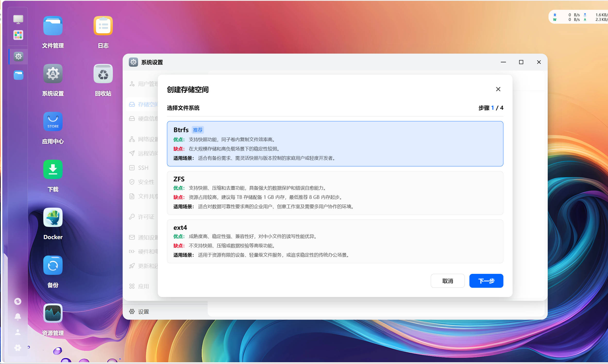Open the 备份 backup app icon
The height and width of the screenshot is (364, 608).
53,265
